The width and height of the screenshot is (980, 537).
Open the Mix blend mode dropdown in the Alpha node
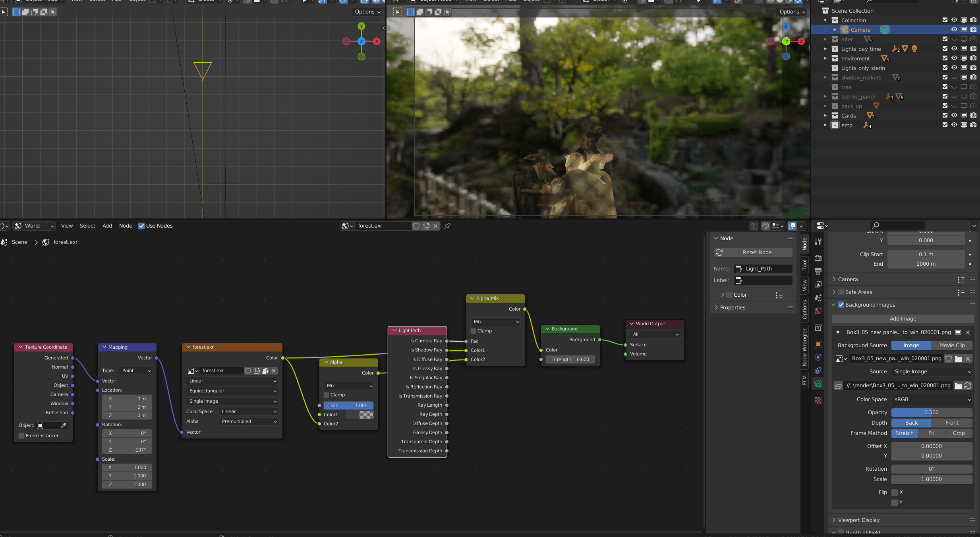point(348,385)
